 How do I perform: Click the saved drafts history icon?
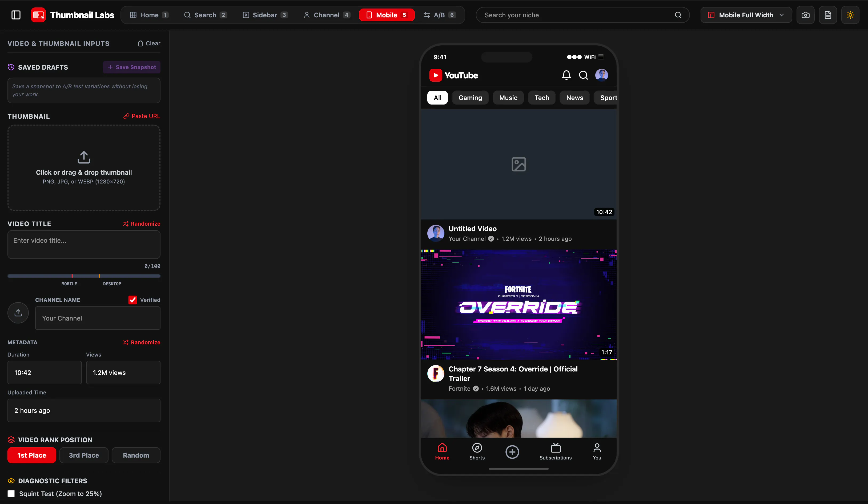point(11,67)
